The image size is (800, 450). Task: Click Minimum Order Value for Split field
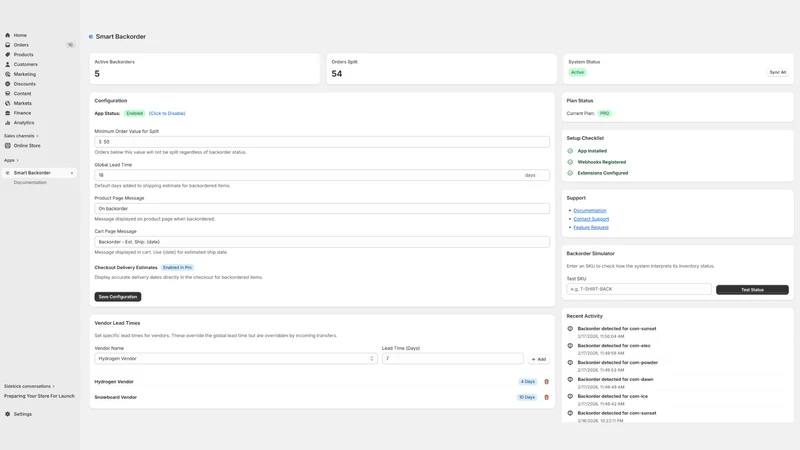click(322, 142)
